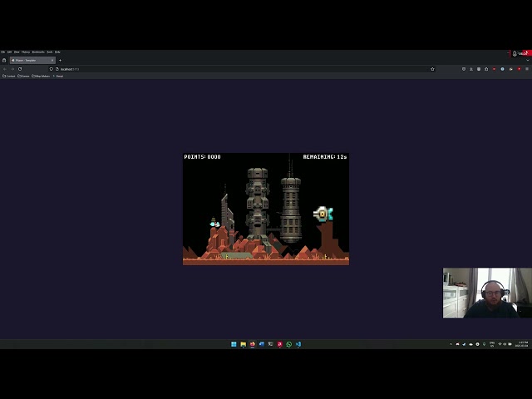Click the microphone recording indicator
532x399 pixels.
[x=515, y=53]
